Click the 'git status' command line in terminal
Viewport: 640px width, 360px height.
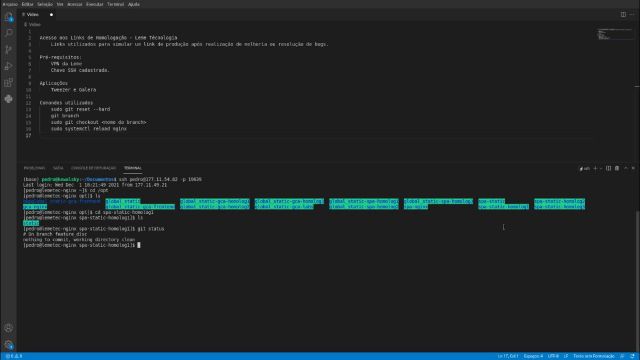pyautogui.click(x=93, y=229)
